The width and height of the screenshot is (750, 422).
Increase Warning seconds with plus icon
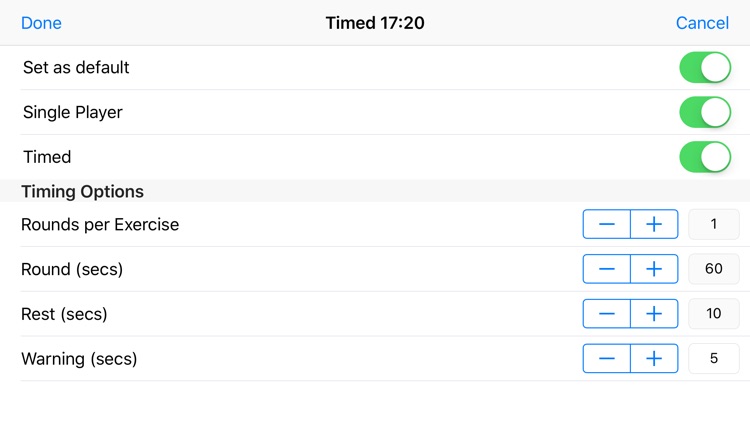click(x=654, y=358)
